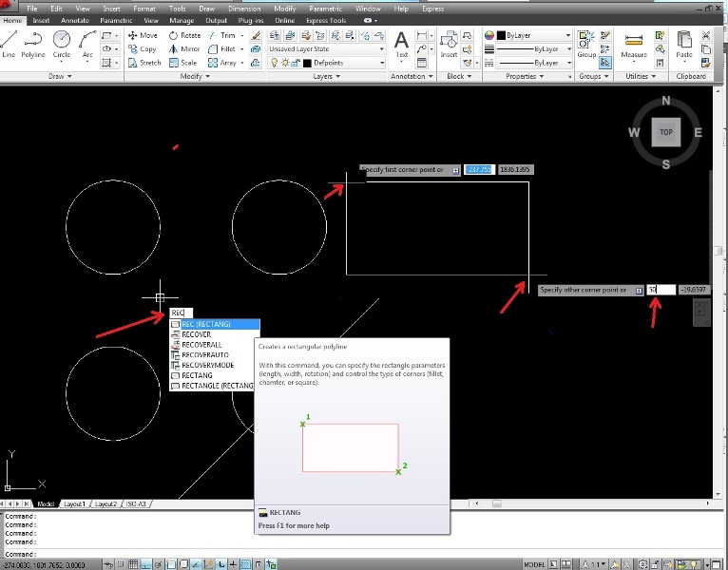Click the other-corner input field showing 50
The image size is (728, 570).
click(661, 290)
